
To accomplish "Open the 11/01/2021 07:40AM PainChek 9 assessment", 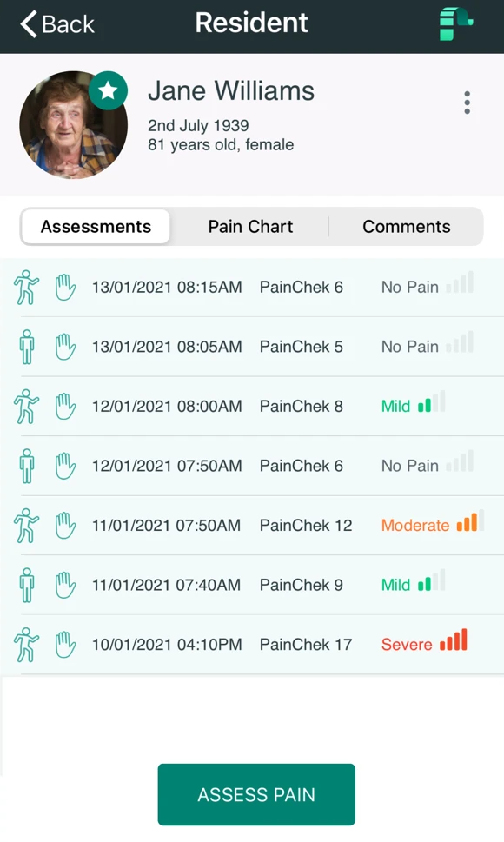I will [252, 585].
